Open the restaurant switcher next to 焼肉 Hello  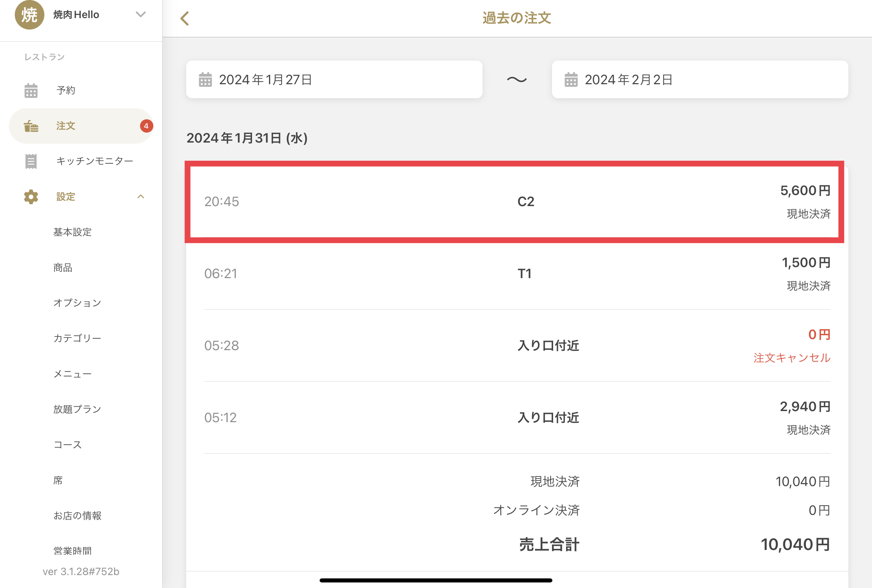coord(141,14)
